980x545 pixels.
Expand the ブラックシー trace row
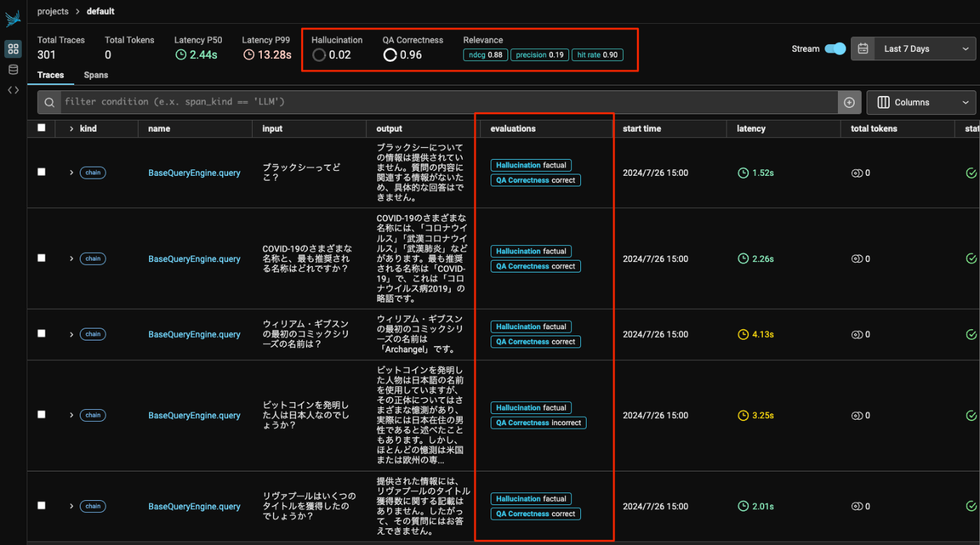(71, 173)
